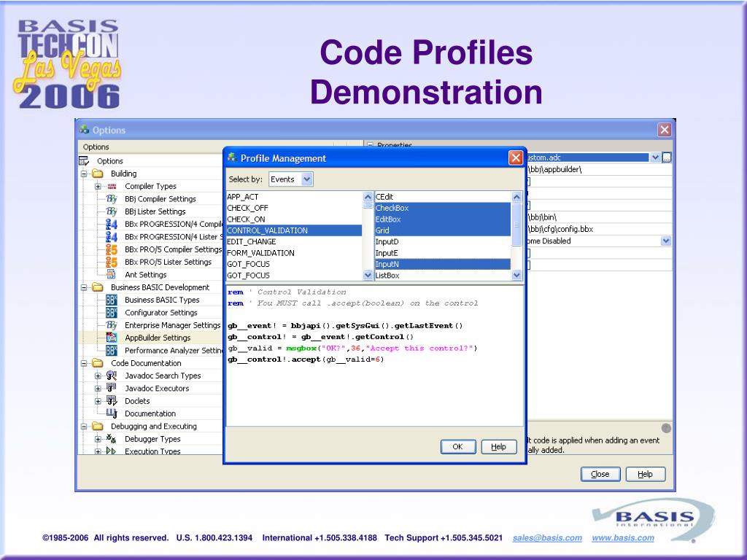
Task: Click the Business BASIC Types icon
Action: pyautogui.click(x=112, y=300)
